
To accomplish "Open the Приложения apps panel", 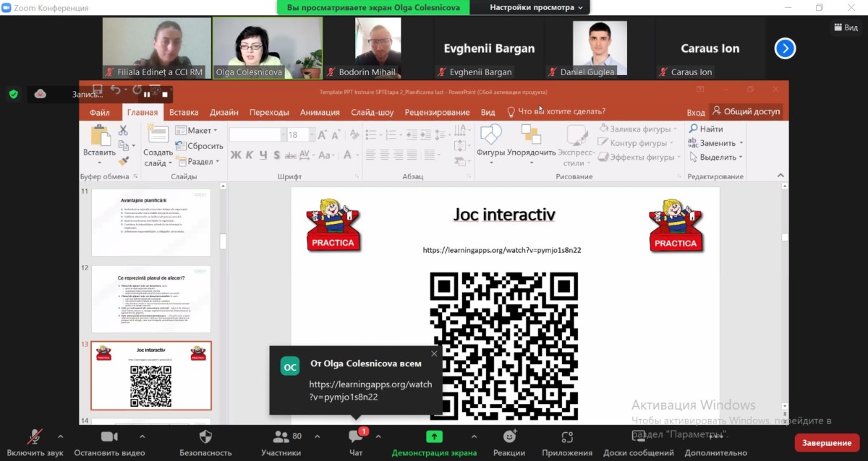I will pos(567,442).
